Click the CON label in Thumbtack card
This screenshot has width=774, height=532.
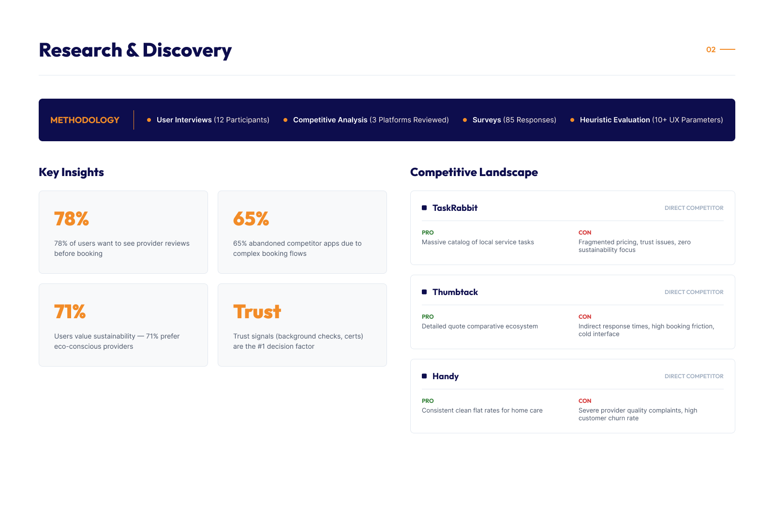pos(585,317)
